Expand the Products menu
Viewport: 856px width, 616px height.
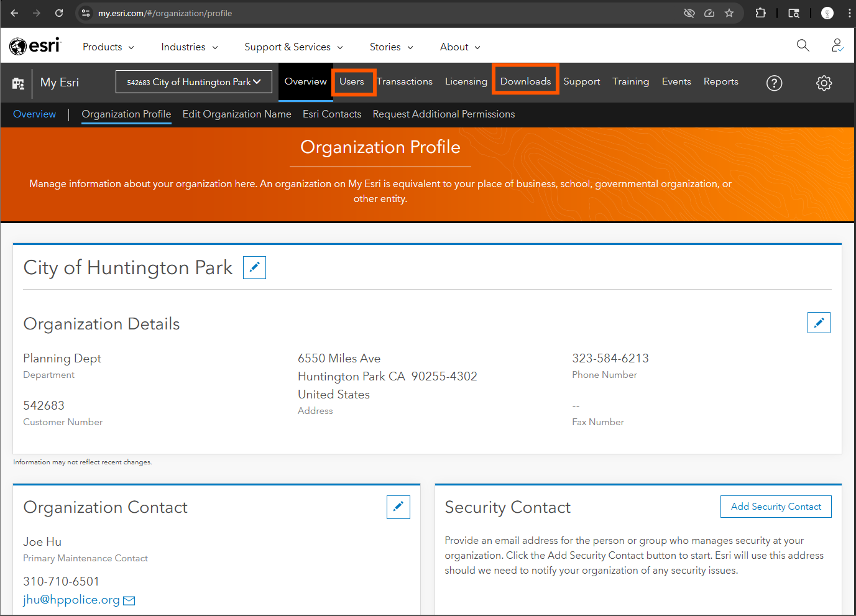(x=108, y=47)
